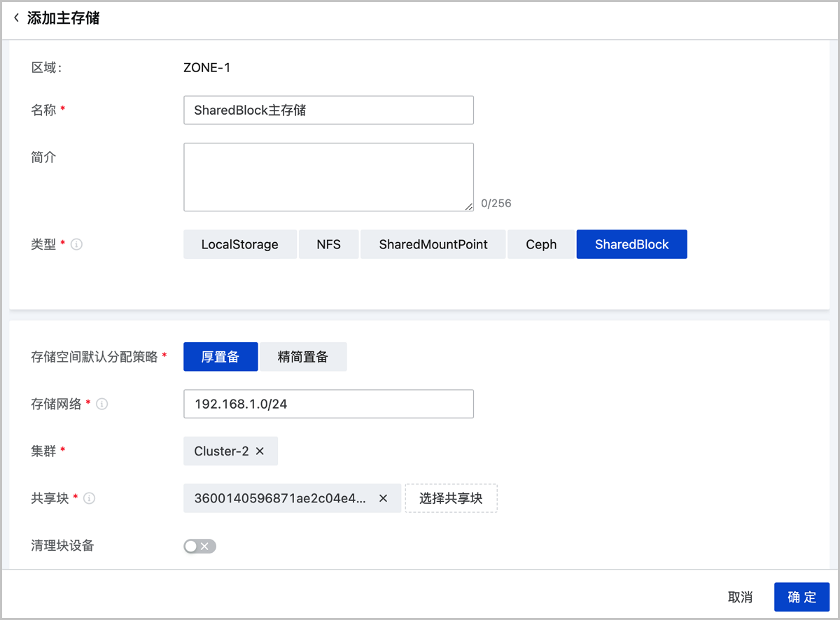Viewport: 840px width, 620px height.
Task: Choose 厚置备 allocation strategy
Action: coord(220,356)
